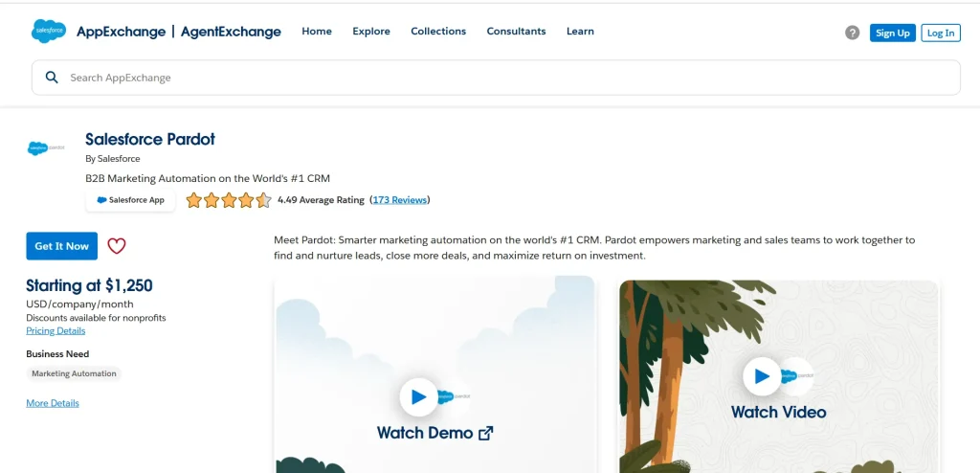Click the search magnifier icon

pyautogui.click(x=52, y=78)
